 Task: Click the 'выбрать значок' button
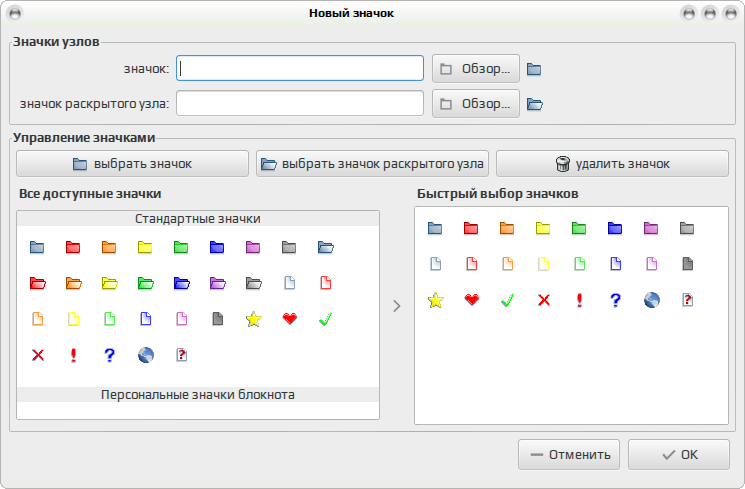pos(132,164)
